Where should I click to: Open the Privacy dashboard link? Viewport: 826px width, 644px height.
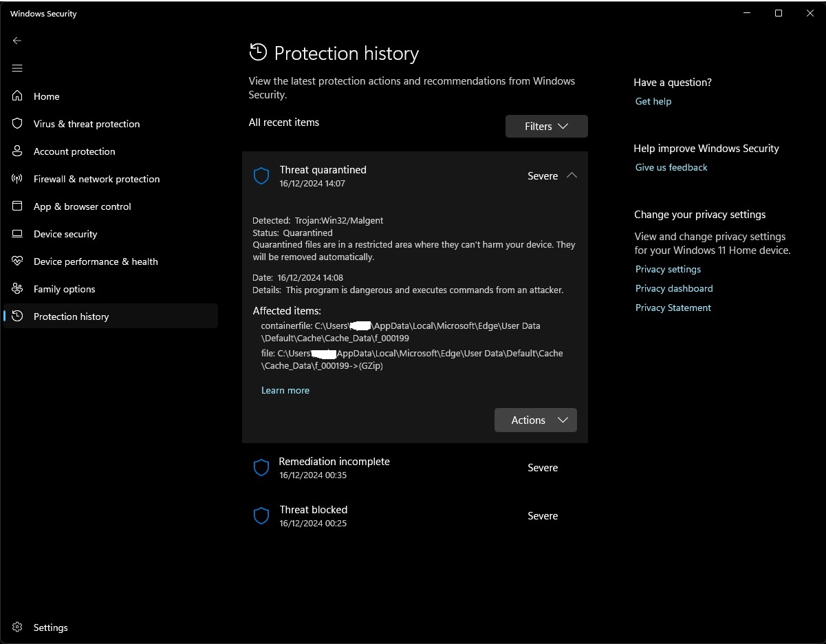point(674,288)
